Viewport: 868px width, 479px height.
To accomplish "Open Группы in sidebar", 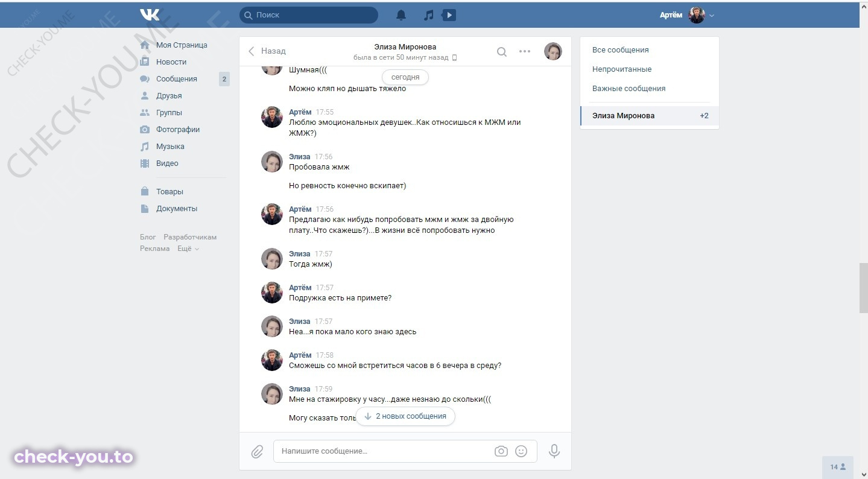I will pos(169,113).
